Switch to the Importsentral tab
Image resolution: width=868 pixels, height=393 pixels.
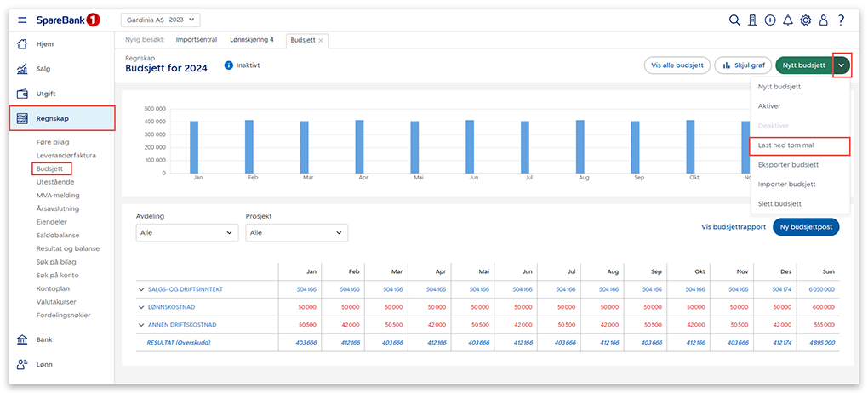196,40
